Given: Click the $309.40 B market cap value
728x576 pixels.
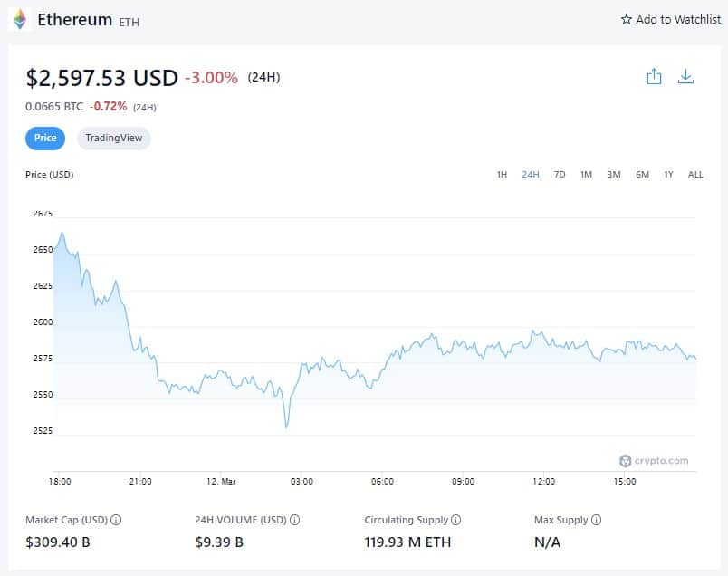Looking at the screenshot, I should [x=58, y=542].
